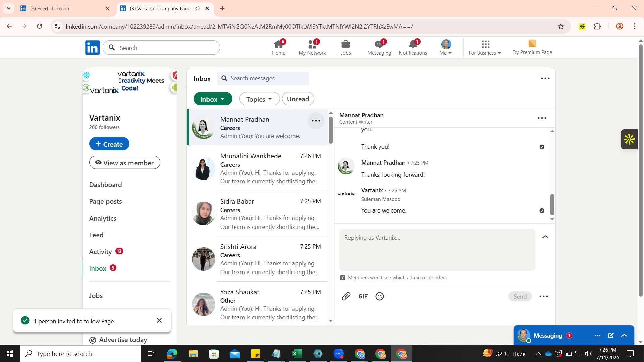The width and height of the screenshot is (644, 362).
Task: Open the Topics dropdown
Action: 259,99
